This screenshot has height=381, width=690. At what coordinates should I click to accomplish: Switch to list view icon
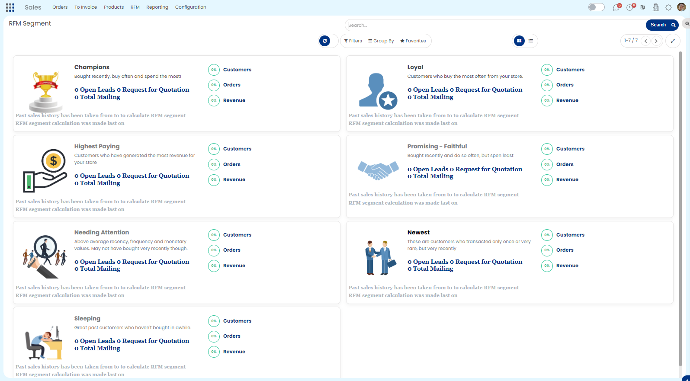[531, 41]
